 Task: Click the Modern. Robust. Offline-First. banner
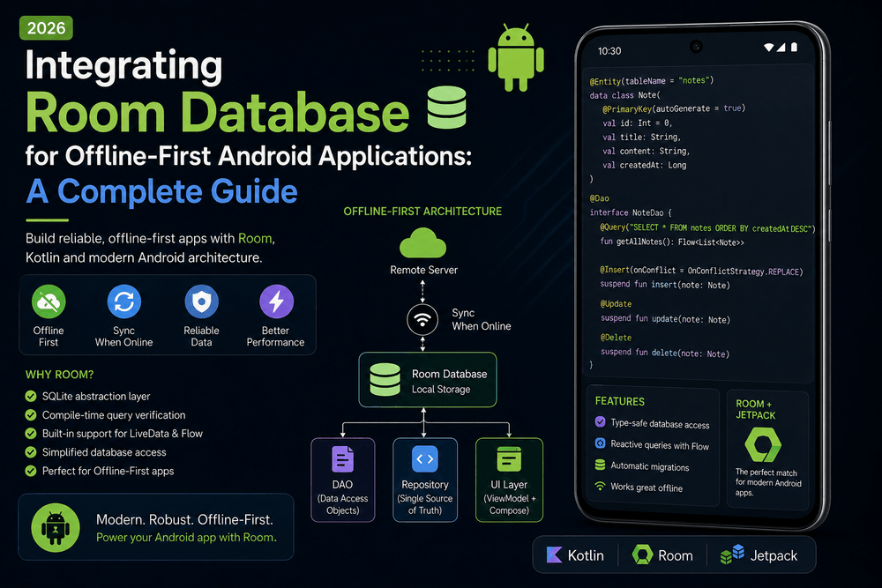(x=156, y=527)
